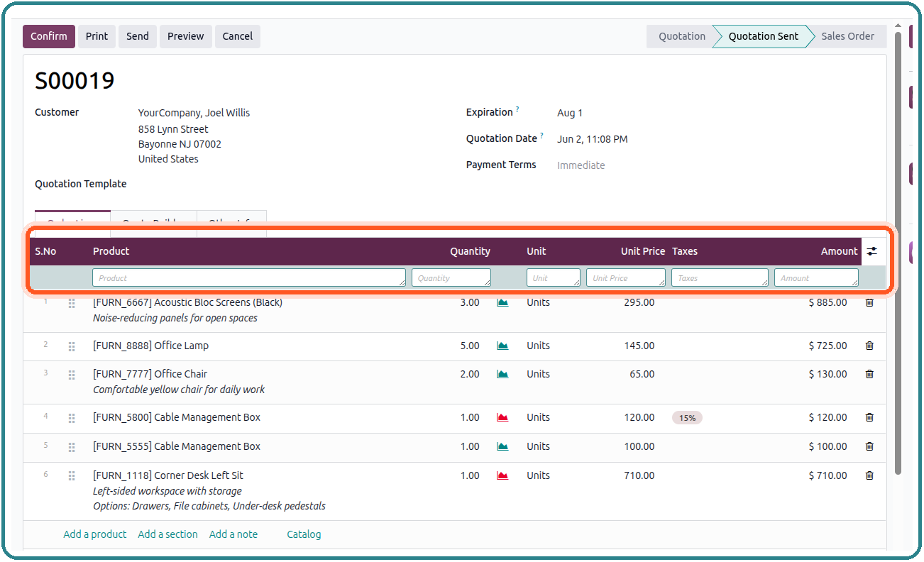Screen dimensions: 924x562
Task: Open forecast chart icon on FURN_5555 row
Action: click(x=502, y=447)
